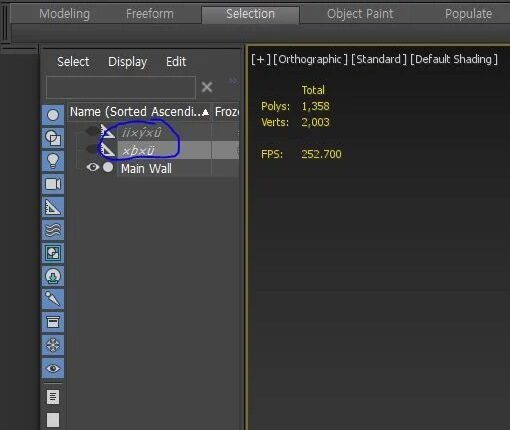Toggle Display Cameras filter icon
Screen dimensions: 510x430
53,184
